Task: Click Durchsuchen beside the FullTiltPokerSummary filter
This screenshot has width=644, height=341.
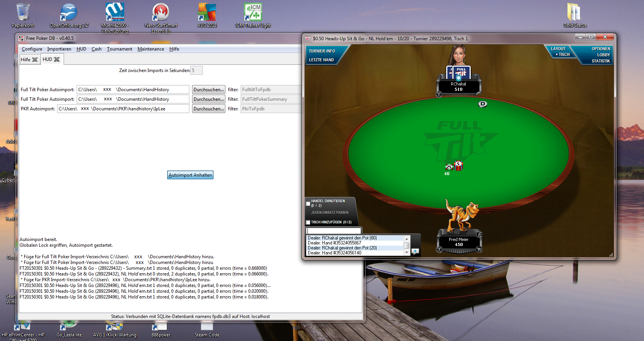Action: click(x=209, y=99)
